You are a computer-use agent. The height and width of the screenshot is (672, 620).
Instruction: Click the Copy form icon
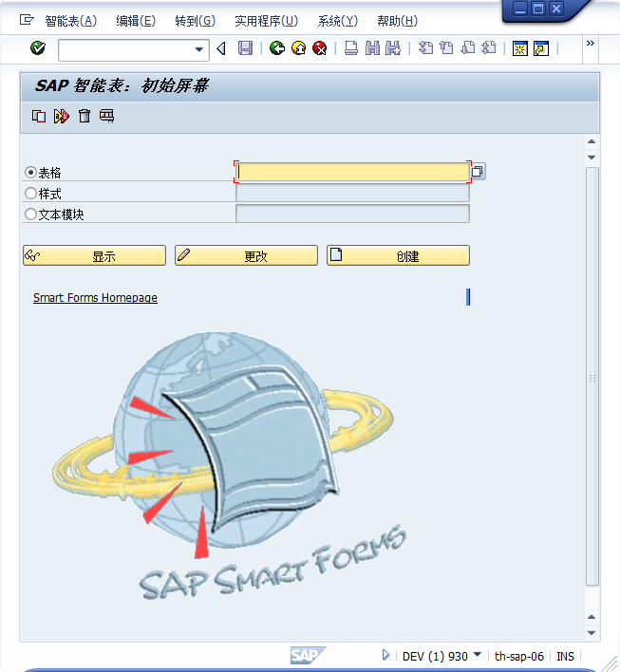pos(39,116)
